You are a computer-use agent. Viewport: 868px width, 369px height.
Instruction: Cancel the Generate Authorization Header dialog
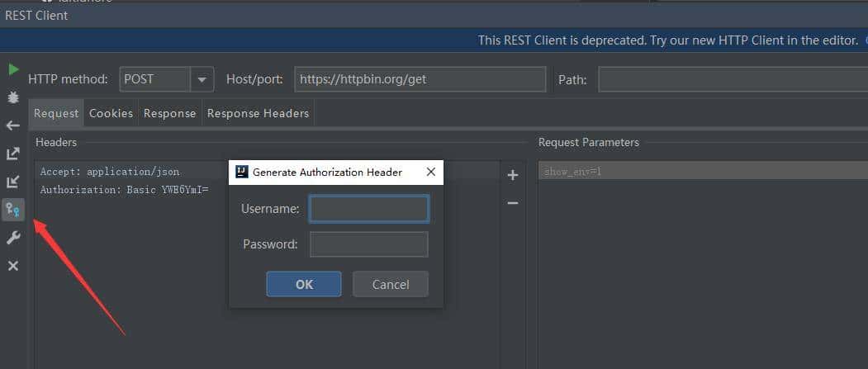pyautogui.click(x=391, y=284)
